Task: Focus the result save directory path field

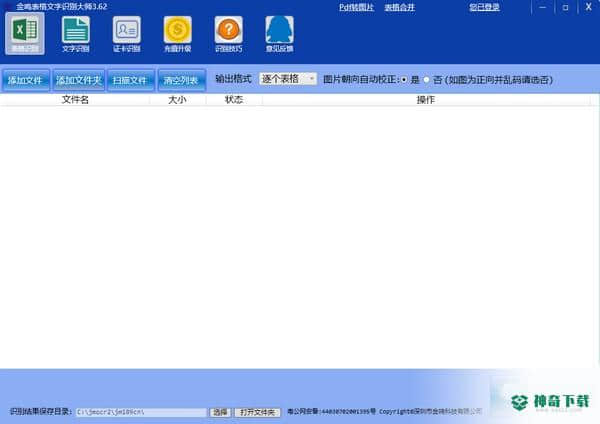Action: [x=141, y=412]
